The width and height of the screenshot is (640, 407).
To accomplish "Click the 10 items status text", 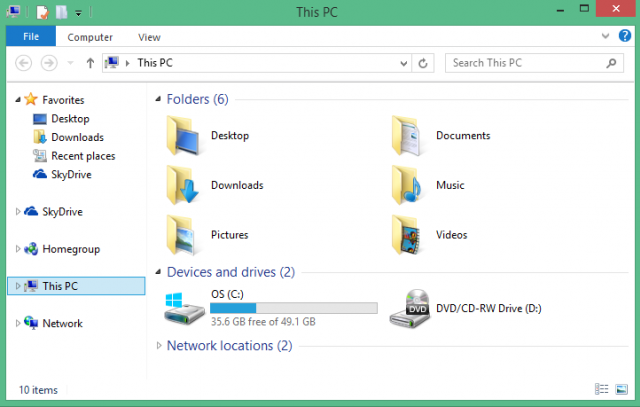I will pos(38,390).
